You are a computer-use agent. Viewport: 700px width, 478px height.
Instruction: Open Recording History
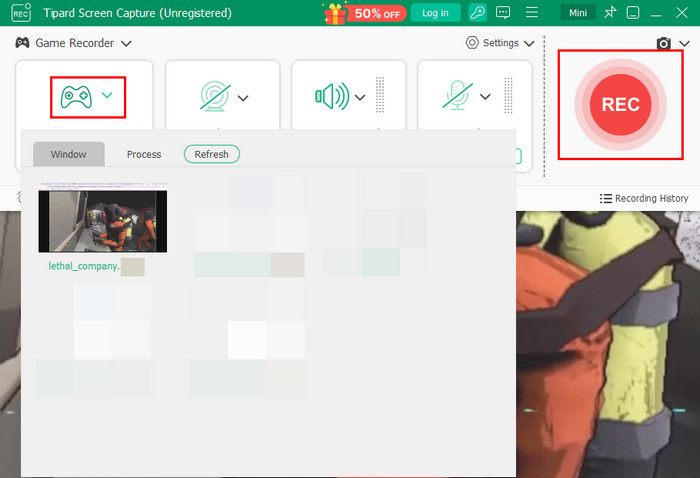644,198
